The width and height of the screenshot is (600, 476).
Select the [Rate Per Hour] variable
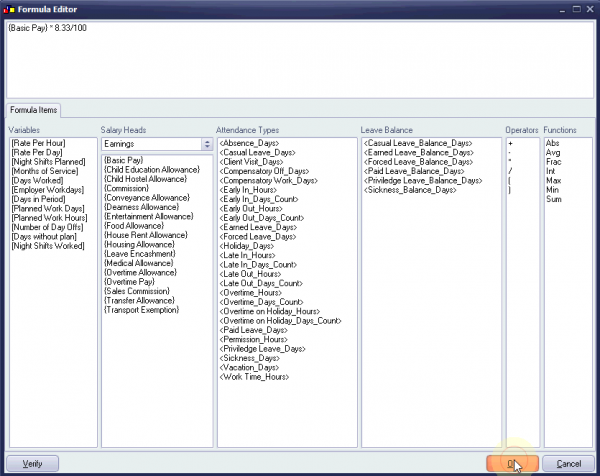36,143
